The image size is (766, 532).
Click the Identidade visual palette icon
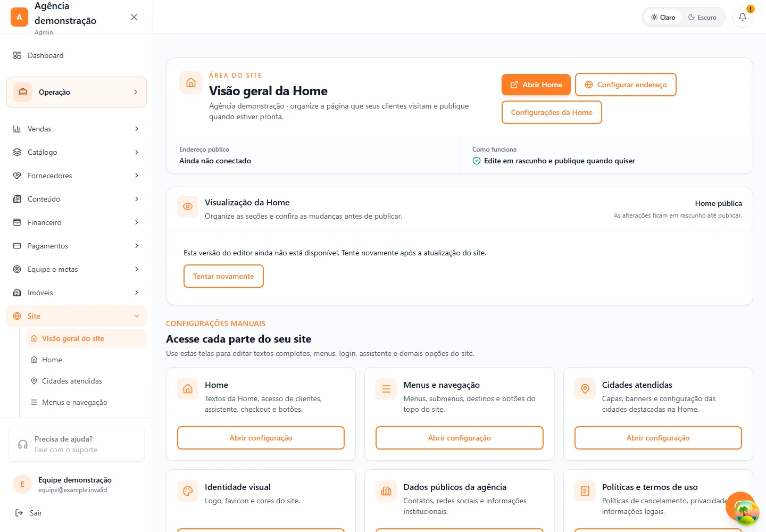click(x=188, y=491)
